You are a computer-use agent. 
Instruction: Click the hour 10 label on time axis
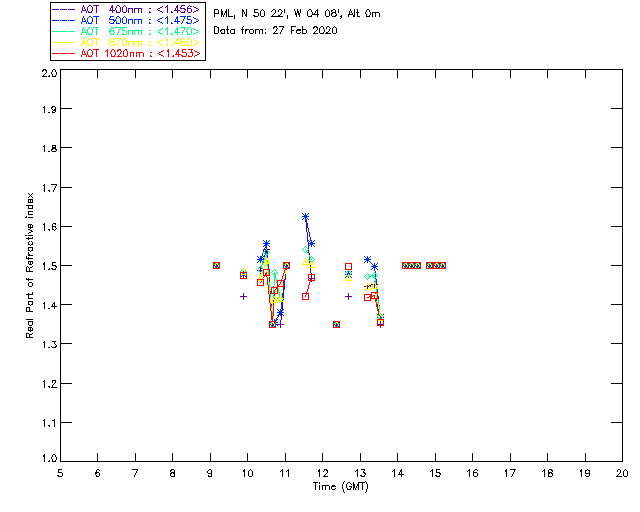coord(247,473)
